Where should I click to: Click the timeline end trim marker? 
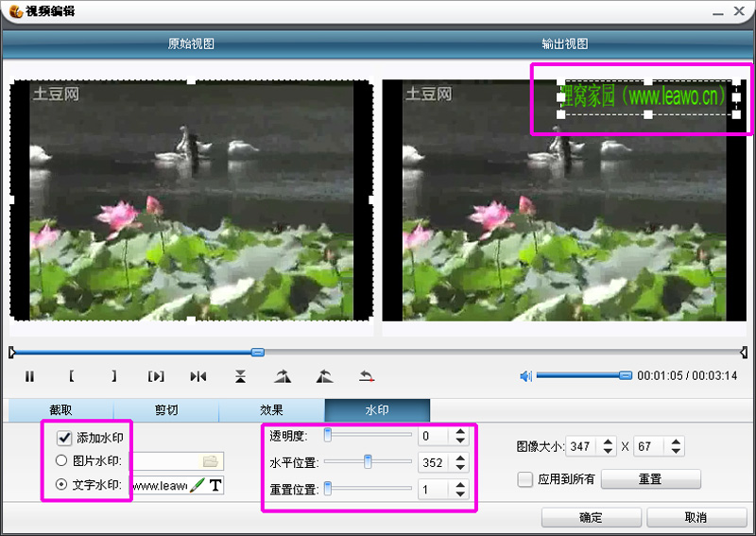[744, 353]
